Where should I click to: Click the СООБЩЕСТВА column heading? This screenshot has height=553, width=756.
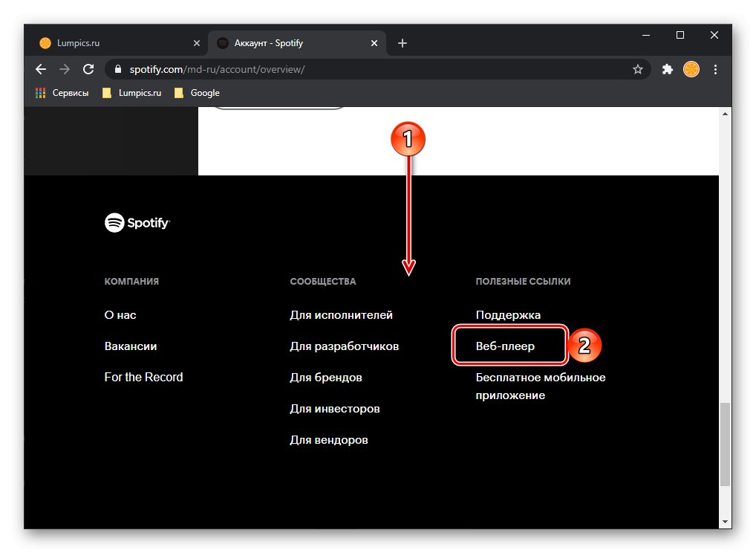(323, 281)
